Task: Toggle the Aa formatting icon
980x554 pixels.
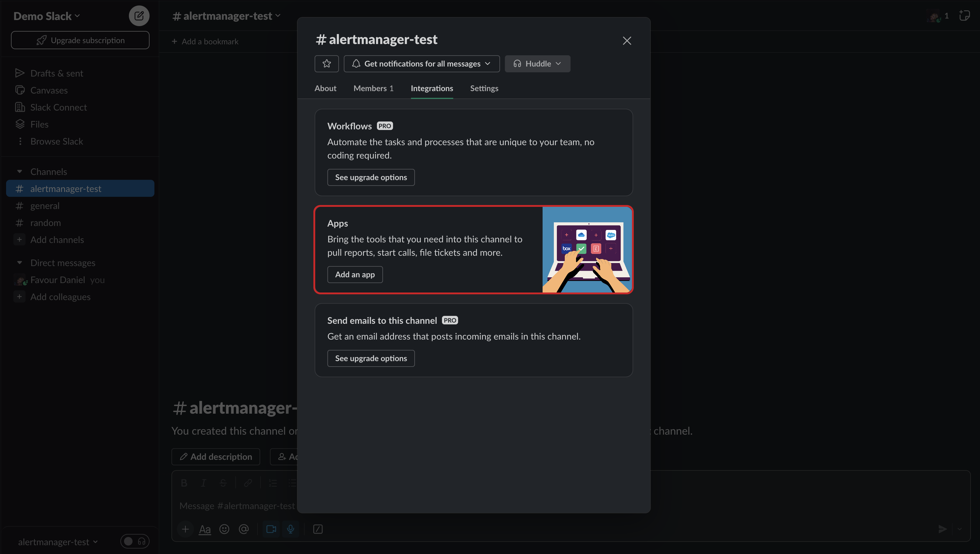Action: (x=205, y=529)
